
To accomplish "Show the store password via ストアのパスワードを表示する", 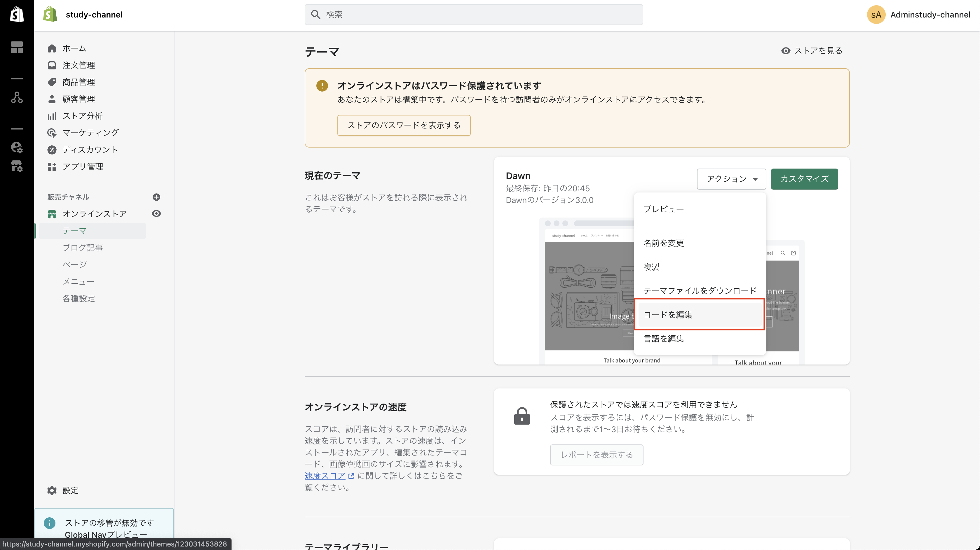I will 404,125.
